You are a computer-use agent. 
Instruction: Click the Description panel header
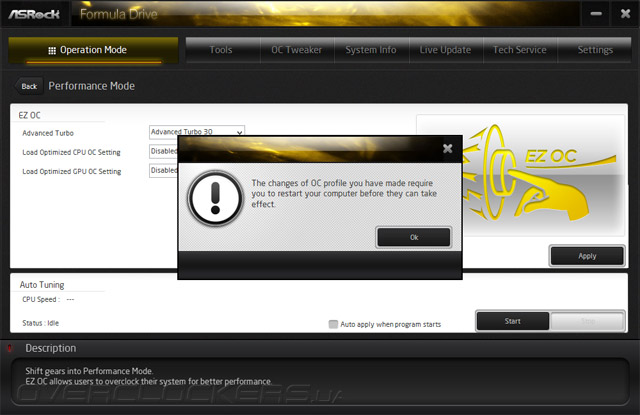[x=51, y=348]
